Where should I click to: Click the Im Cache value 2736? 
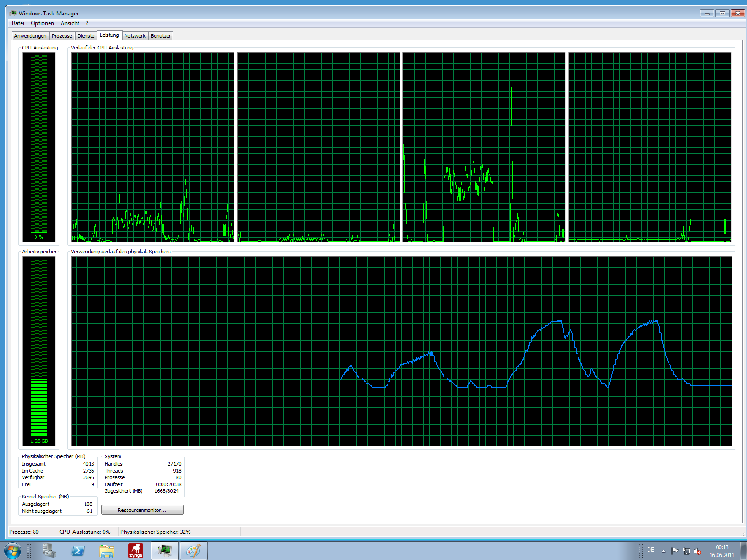[89, 471]
